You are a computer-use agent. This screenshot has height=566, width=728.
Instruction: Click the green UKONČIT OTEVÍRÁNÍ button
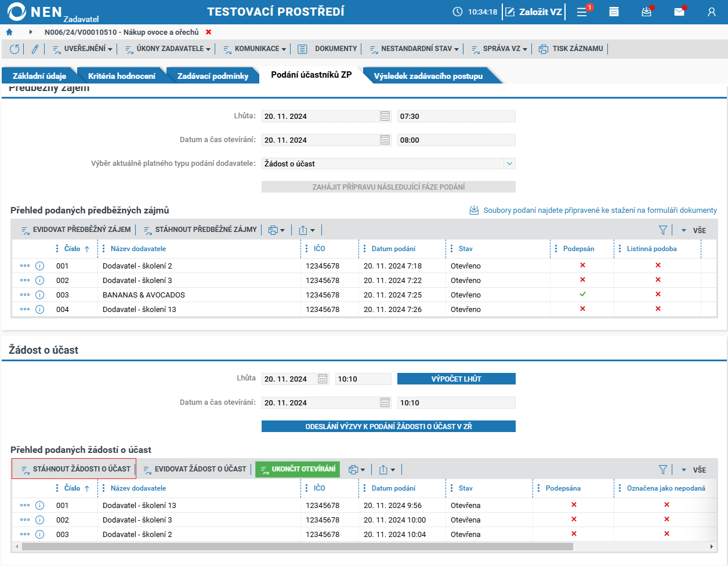[x=298, y=469]
